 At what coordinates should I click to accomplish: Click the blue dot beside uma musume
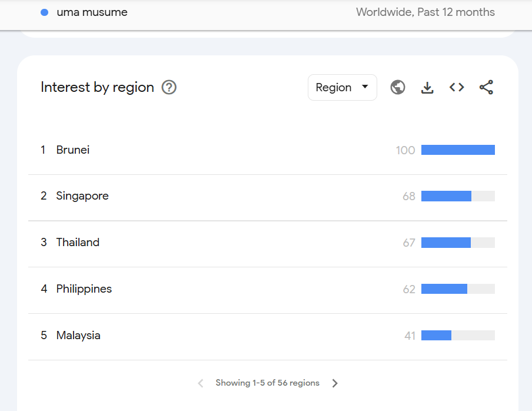click(45, 12)
